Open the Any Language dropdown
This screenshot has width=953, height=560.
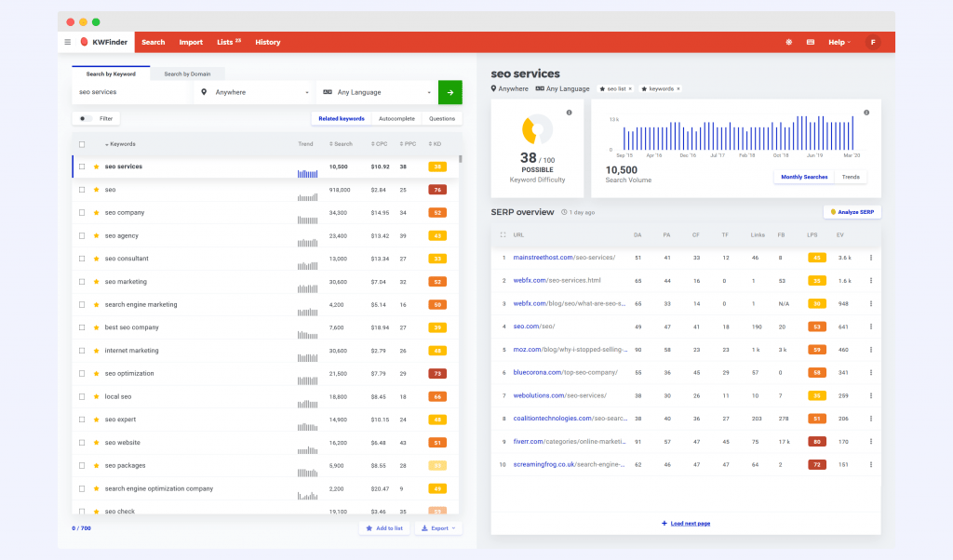pyautogui.click(x=377, y=92)
